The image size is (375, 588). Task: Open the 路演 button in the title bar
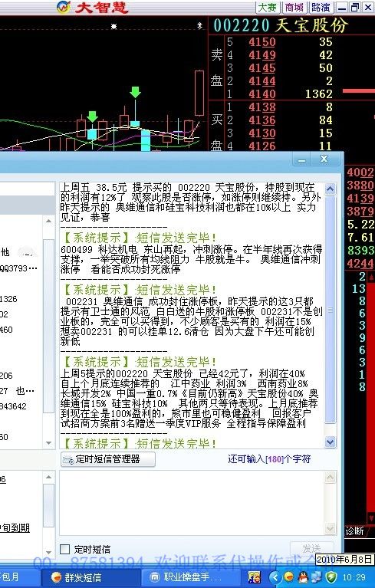321,7
